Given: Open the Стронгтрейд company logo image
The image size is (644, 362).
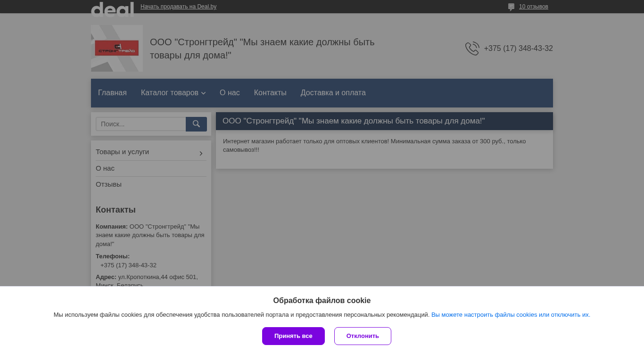Looking at the screenshot, I should 117,48.
